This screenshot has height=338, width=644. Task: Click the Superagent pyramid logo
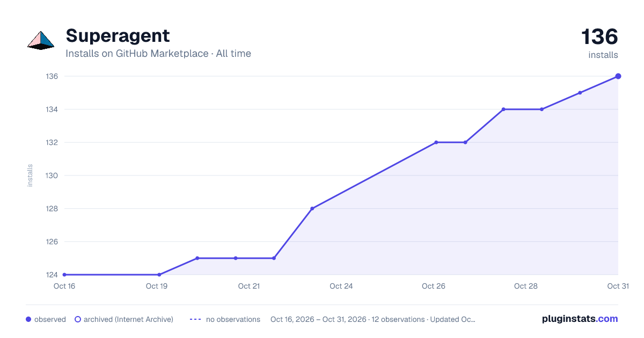click(x=41, y=40)
